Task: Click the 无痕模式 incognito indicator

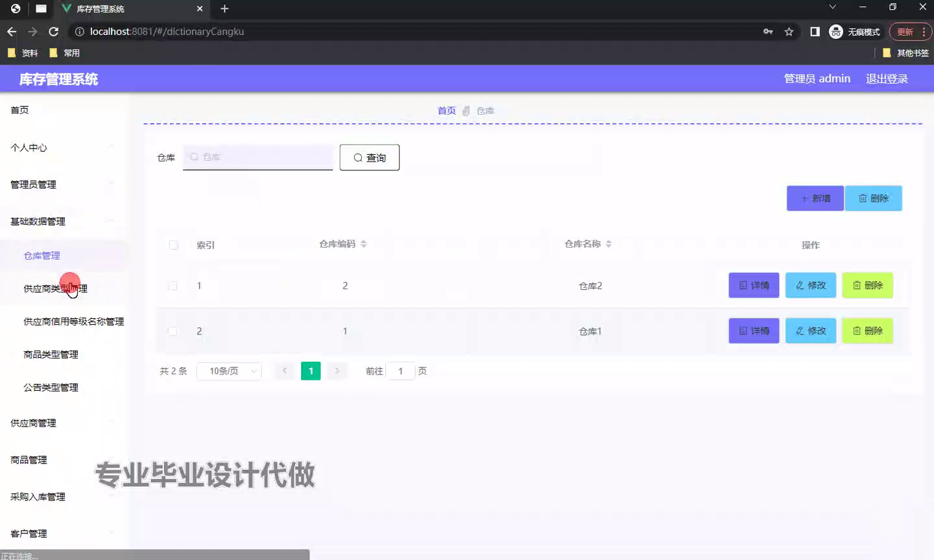Action: click(855, 32)
